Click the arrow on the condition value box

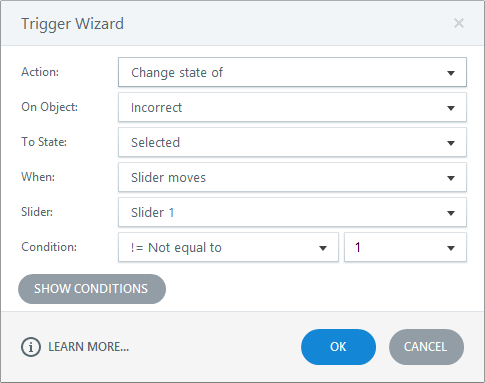click(x=451, y=248)
